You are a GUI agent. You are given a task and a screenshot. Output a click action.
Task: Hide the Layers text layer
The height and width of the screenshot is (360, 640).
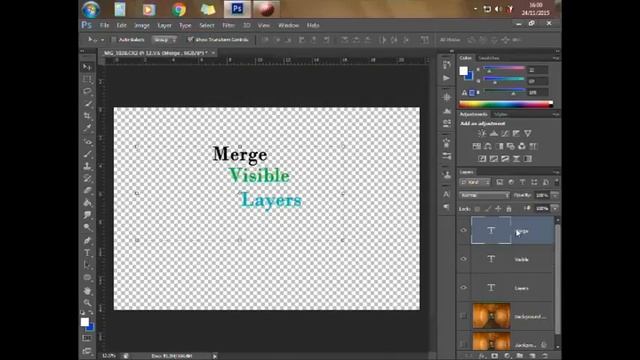point(463,287)
